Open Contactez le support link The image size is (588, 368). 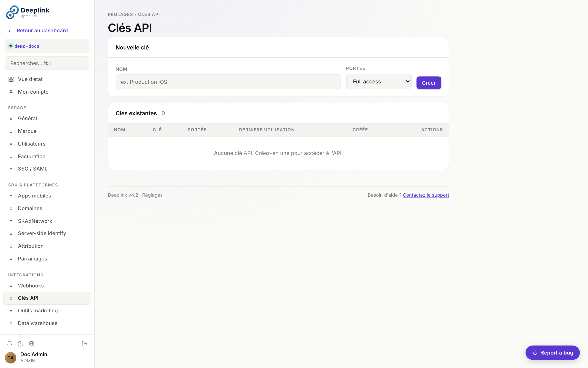click(426, 195)
